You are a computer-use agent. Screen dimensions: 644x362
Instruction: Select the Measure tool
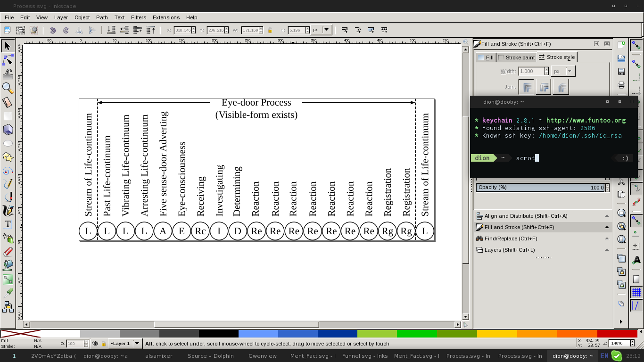pos(8,102)
